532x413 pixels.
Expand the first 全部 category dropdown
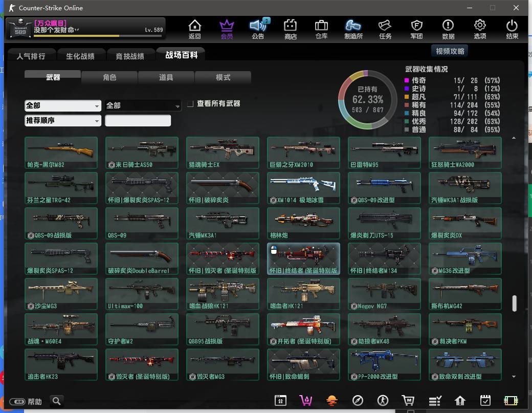tap(63, 105)
